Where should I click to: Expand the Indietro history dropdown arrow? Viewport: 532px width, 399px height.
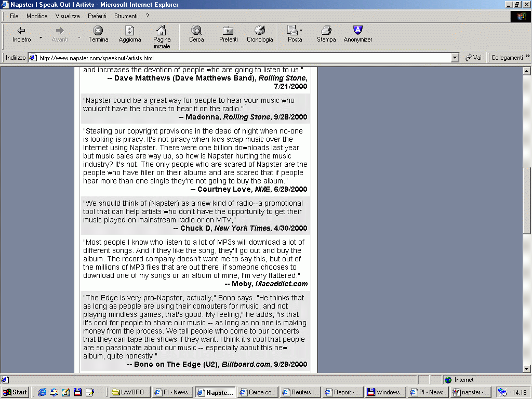[x=41, y=37]
